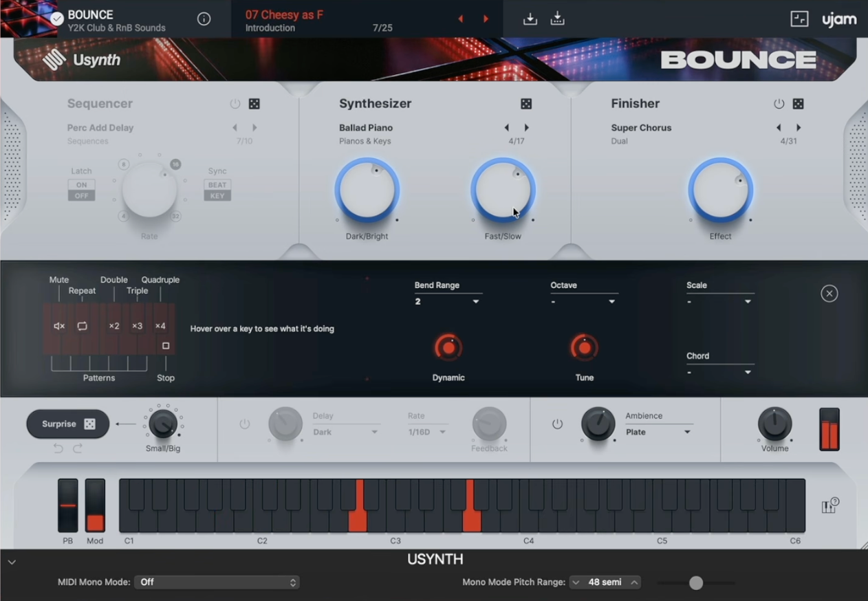Toggle the Delay power button
This screenshot has width=868, height=601.
[245, 424]
